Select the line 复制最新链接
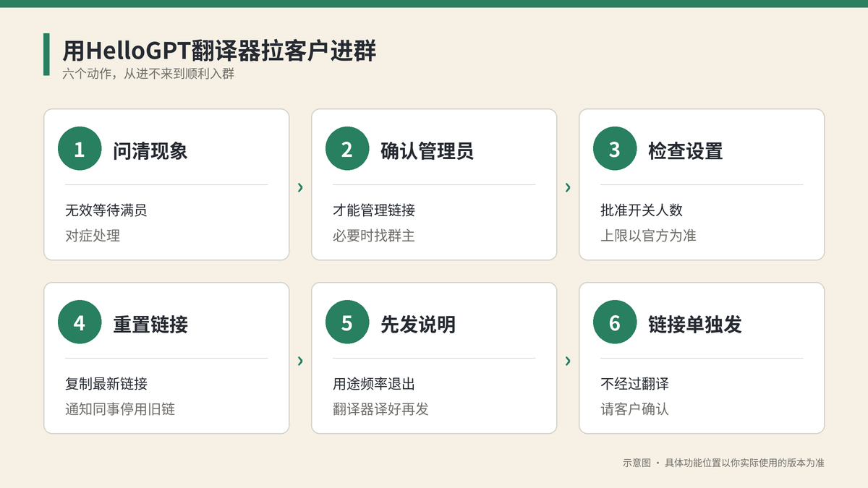Image resolution: width=868 pixels, height=488 pixels. point(106,384)
